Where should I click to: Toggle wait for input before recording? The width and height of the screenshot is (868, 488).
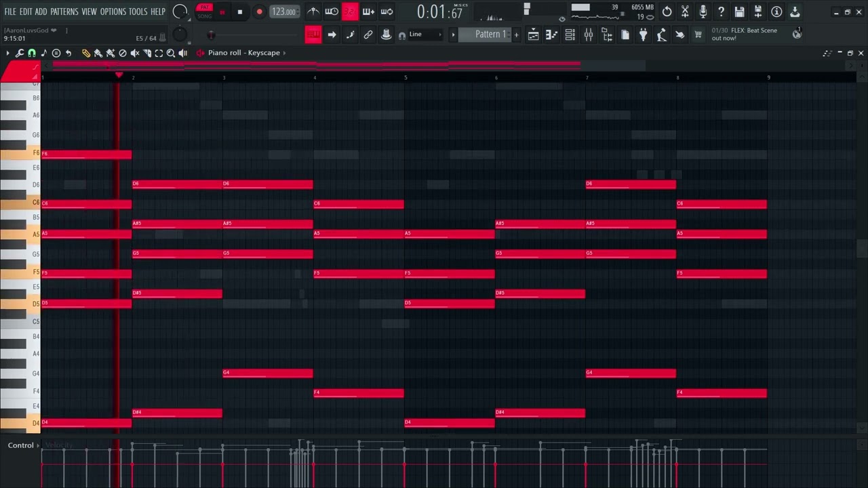click(332, 12)
